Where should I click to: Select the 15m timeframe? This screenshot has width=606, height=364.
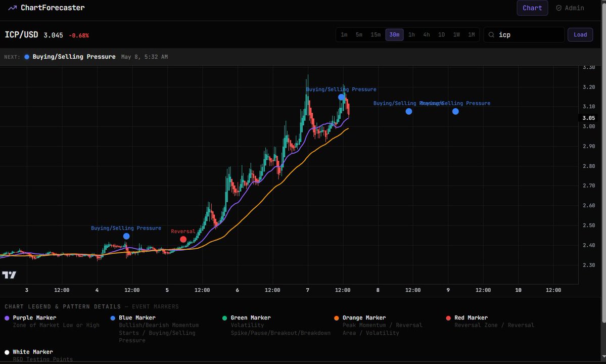(376, 35)
